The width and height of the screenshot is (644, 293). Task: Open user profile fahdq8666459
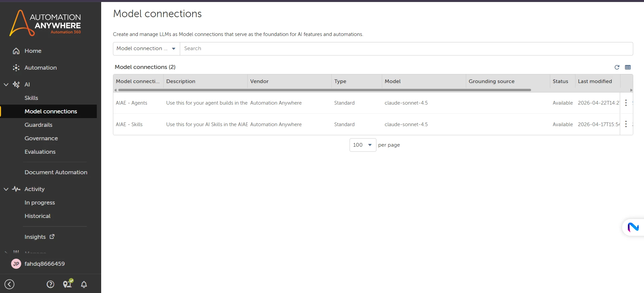coord(44,264)
